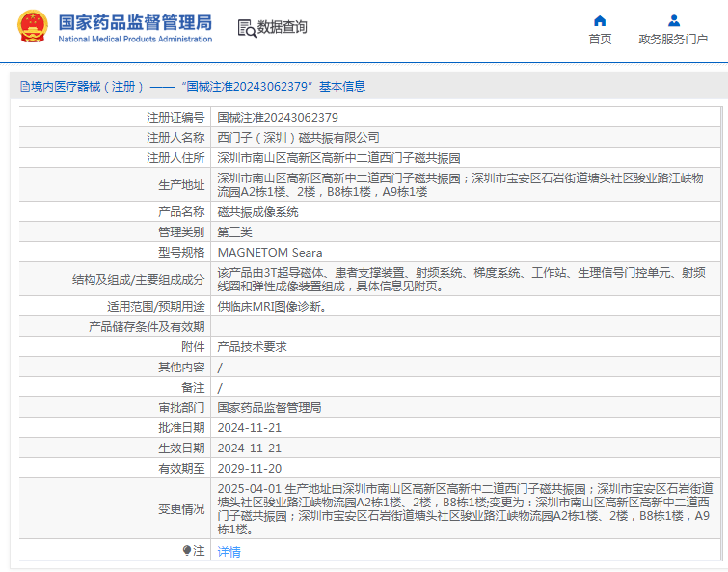Viewport: 728px width, 572px height.
Task: Click 第三类 management category value
Action: point(234,232)
